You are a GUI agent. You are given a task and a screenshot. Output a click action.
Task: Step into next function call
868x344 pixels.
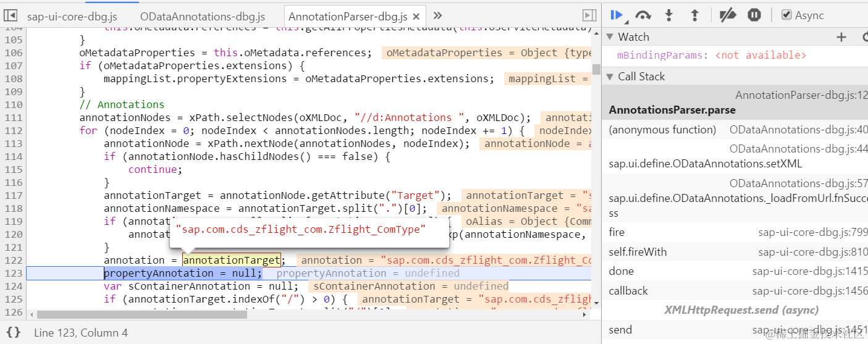[668, 15]
